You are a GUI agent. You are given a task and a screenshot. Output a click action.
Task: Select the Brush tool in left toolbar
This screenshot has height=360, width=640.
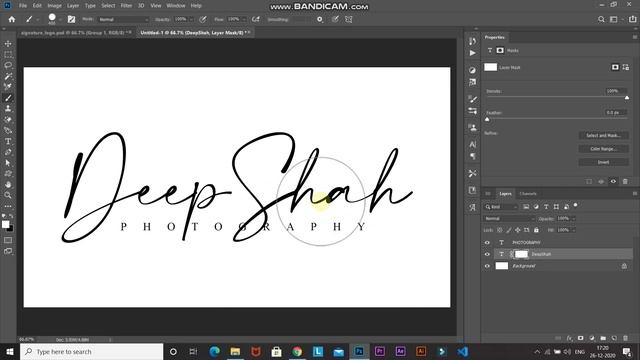click(x=8, y=98)
